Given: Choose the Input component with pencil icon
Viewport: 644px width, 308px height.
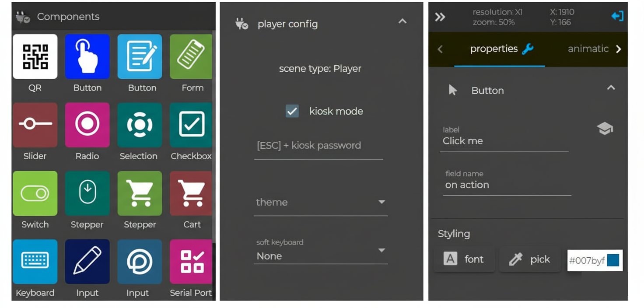Looking at the screenshot, I should tap(87, 262).
